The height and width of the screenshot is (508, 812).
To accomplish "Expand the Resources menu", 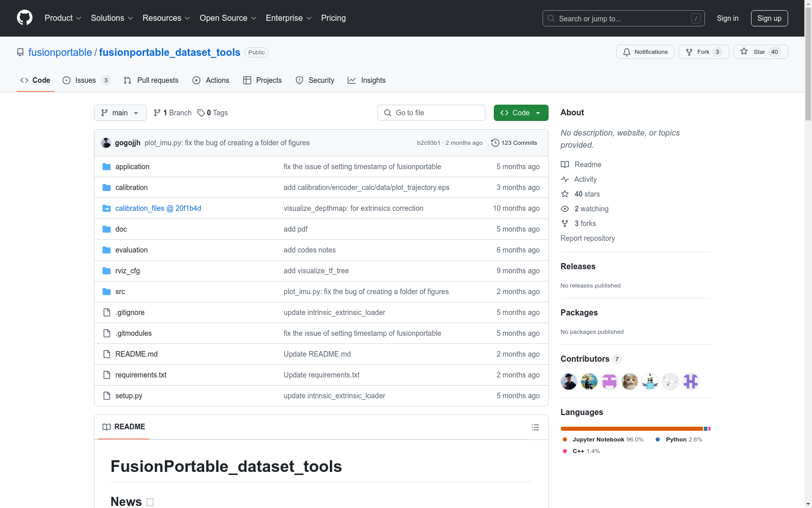I will [166, 18].
